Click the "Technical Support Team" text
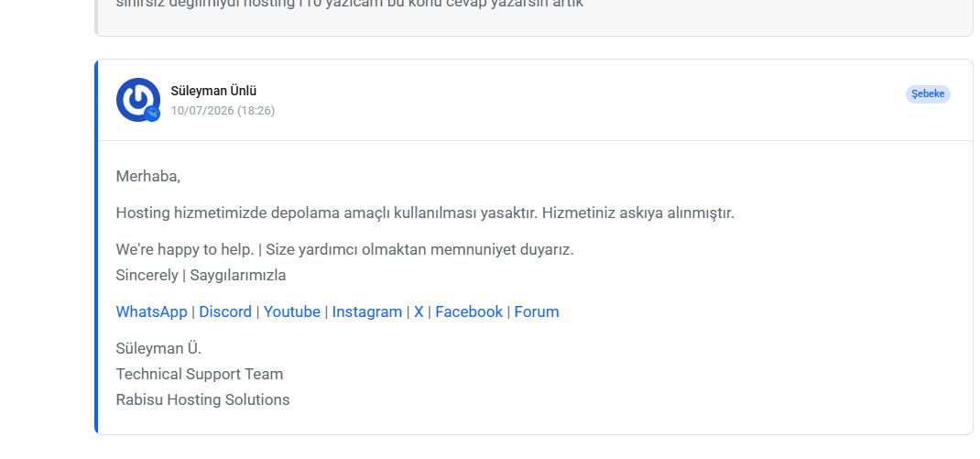The height and width of the screenshot is (459, 980). (x=200, y=374)
